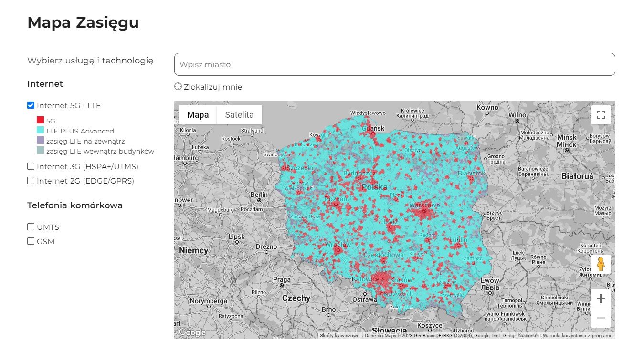Click the Telefonia komórkowa heading
The image size is (644, 349).
[75, 205]
